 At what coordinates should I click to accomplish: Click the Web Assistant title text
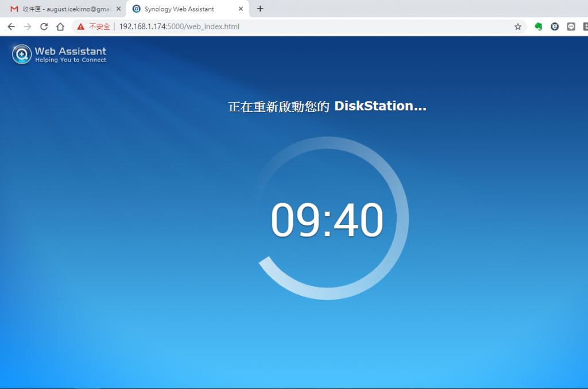click(x=71, y=51)
